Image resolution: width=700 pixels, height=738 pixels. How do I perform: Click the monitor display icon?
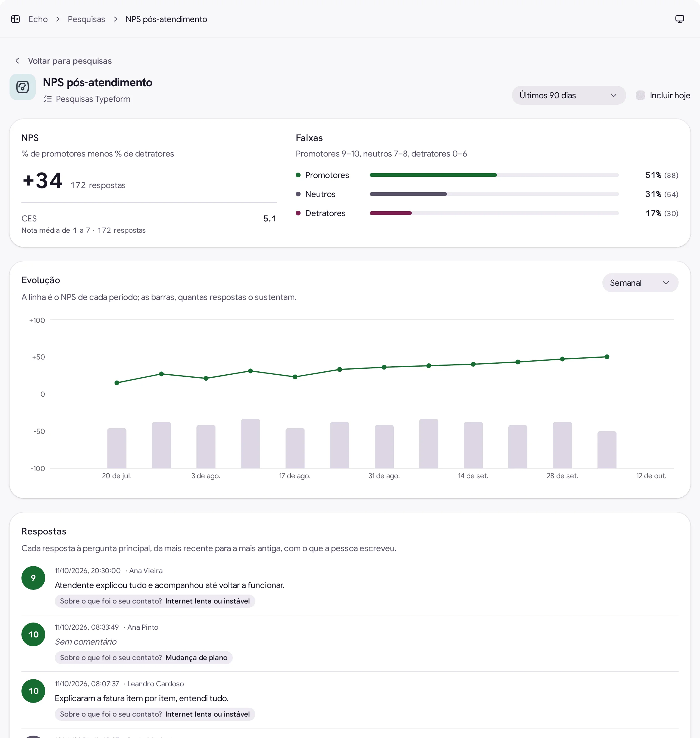coord(679,19)
